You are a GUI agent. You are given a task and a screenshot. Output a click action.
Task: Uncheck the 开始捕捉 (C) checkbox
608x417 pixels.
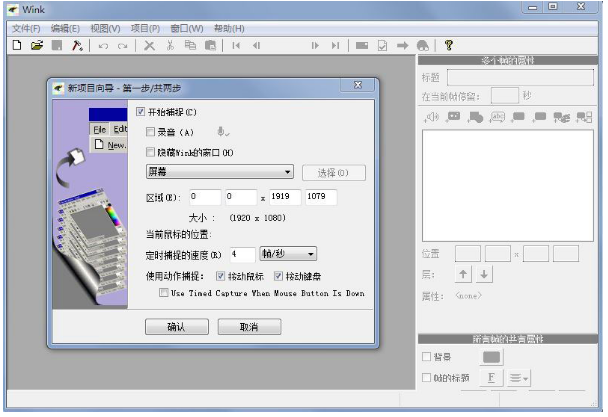(140, 112)
